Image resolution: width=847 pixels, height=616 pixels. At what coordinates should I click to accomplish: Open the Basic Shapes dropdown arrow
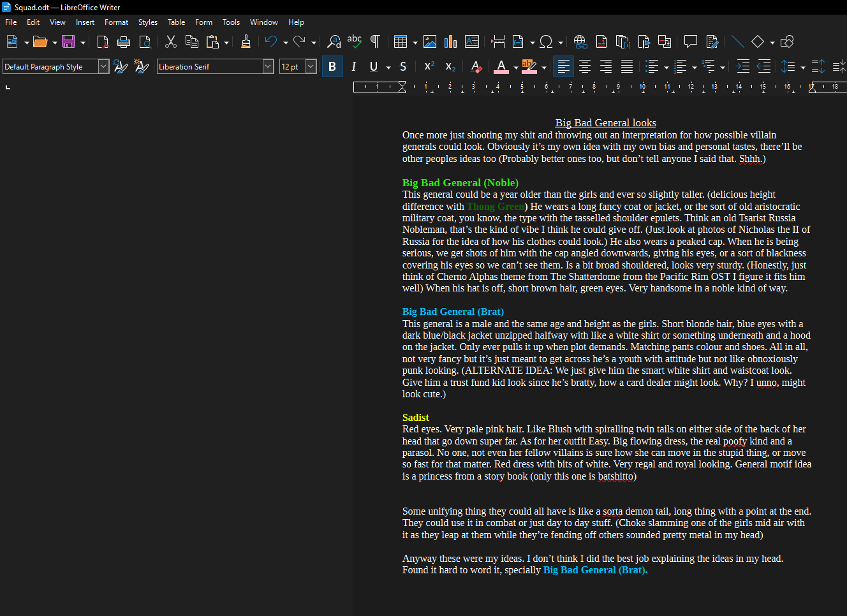tap(772, 43)
